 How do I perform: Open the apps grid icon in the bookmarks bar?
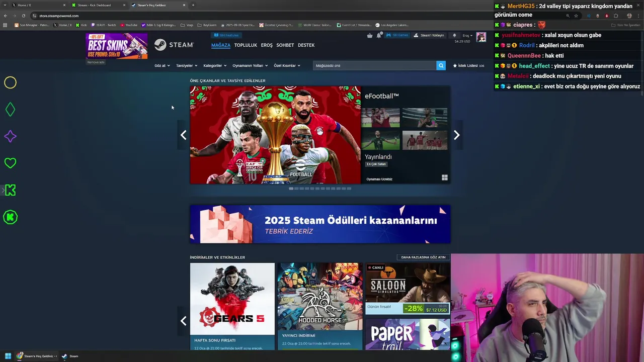click(5, 25)
